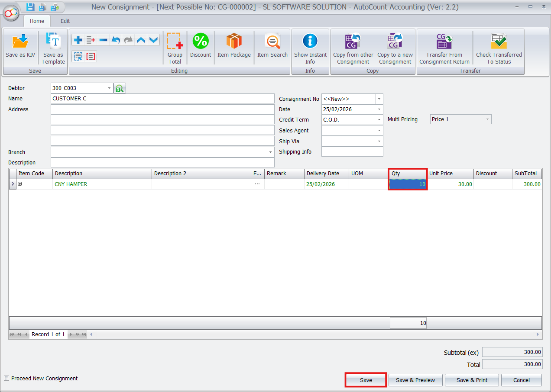
Task: Enable Proceed New Consignment checkbox
Action: pyautogui.click(x=6, y=378)
